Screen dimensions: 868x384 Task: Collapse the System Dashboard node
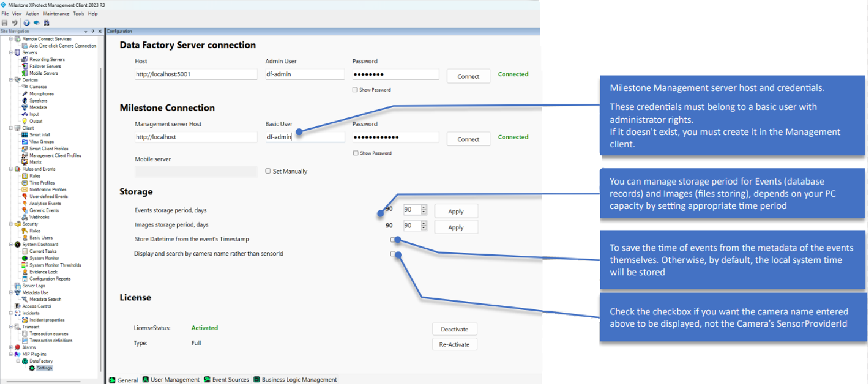11,244
